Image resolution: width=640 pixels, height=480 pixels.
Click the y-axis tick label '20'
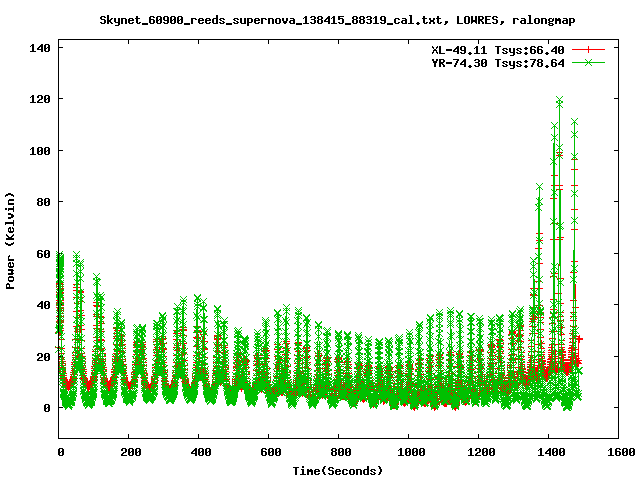click(x=44, y=357)
